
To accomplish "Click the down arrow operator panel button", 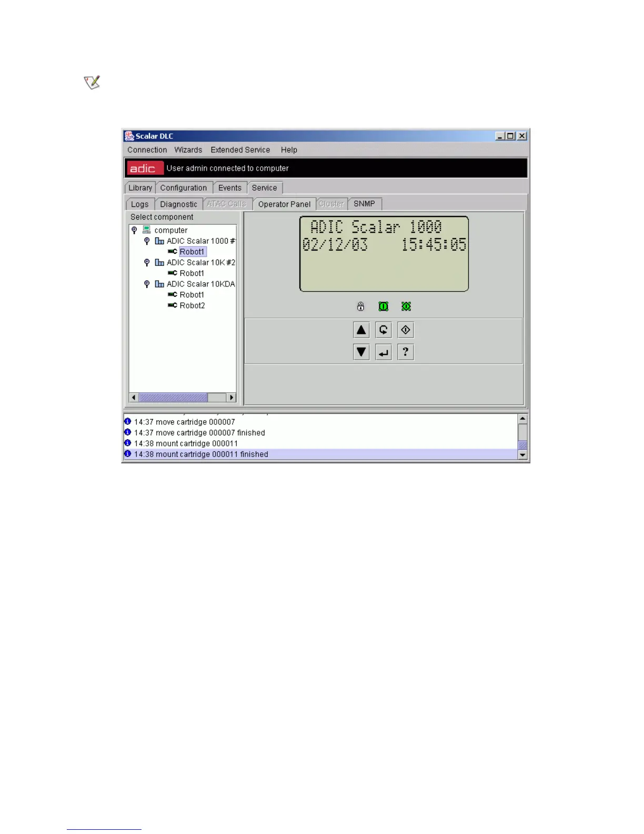I will tap(361, 352).
